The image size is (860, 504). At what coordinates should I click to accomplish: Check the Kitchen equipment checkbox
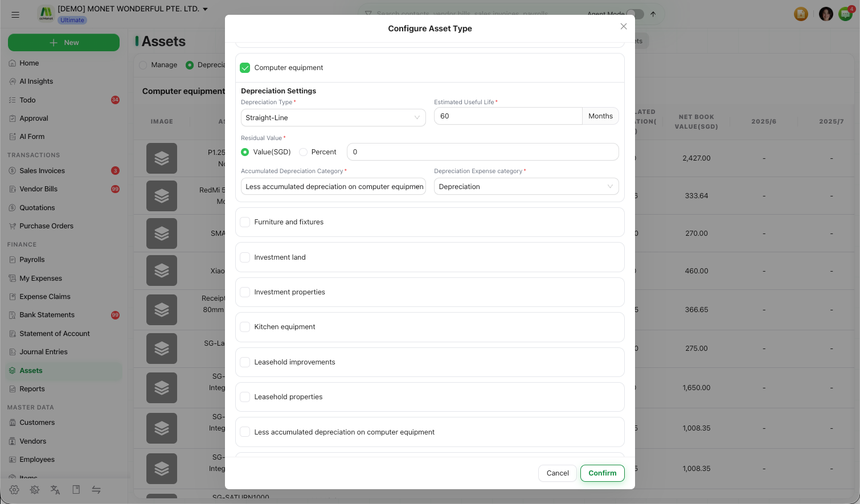click(x=245, y=327)
